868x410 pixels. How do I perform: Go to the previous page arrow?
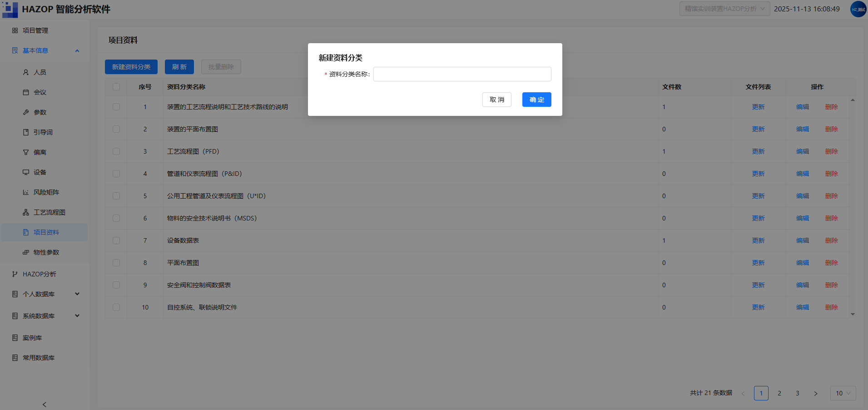pyautogui.click(x=743, y=393)
